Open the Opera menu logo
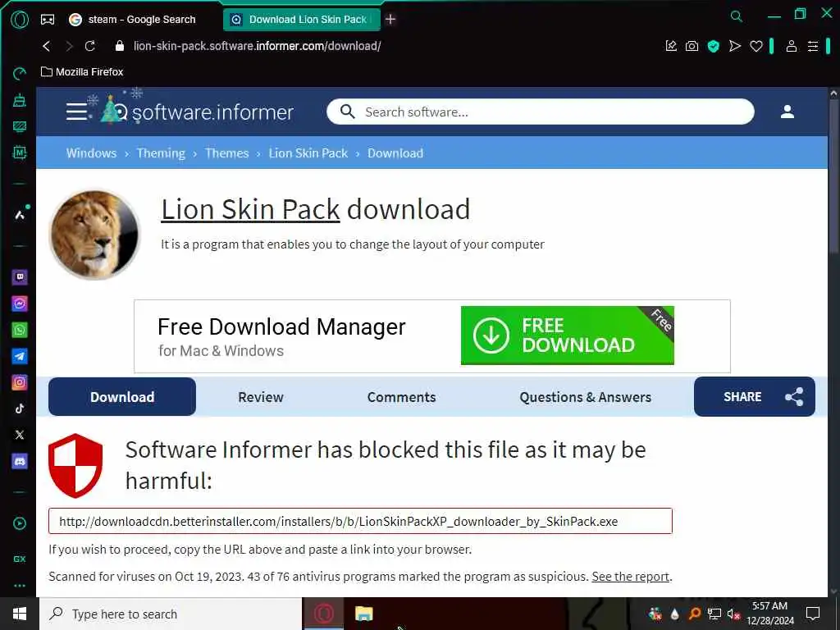The image size is (840, 630). point(20,20)
